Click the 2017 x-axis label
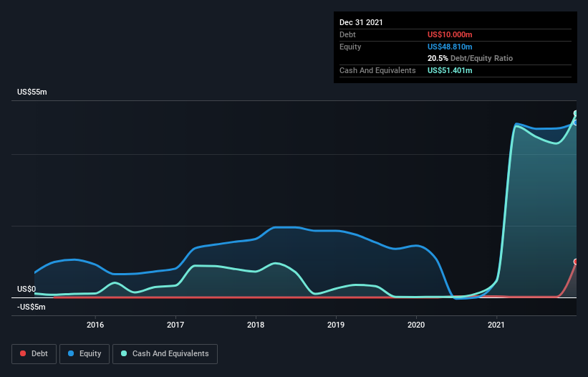 175,325
